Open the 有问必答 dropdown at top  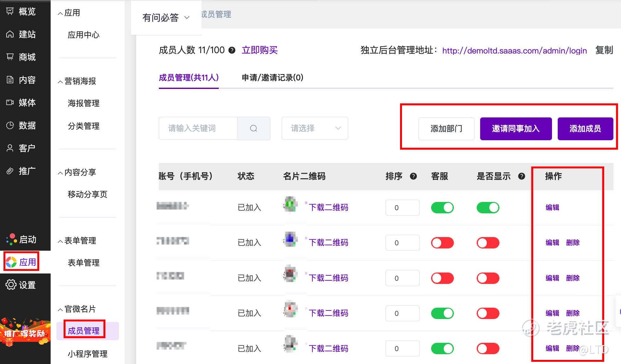[166, 18]
